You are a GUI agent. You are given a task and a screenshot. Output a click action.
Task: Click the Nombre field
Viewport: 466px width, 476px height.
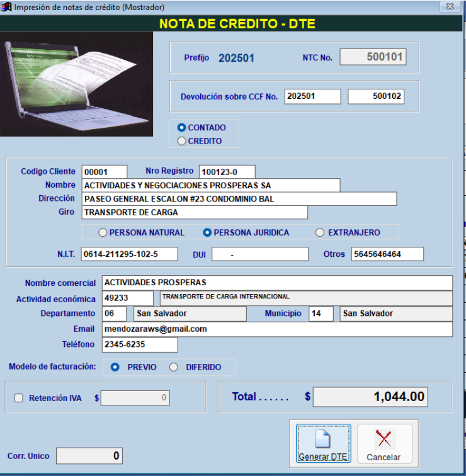point(211,185)
